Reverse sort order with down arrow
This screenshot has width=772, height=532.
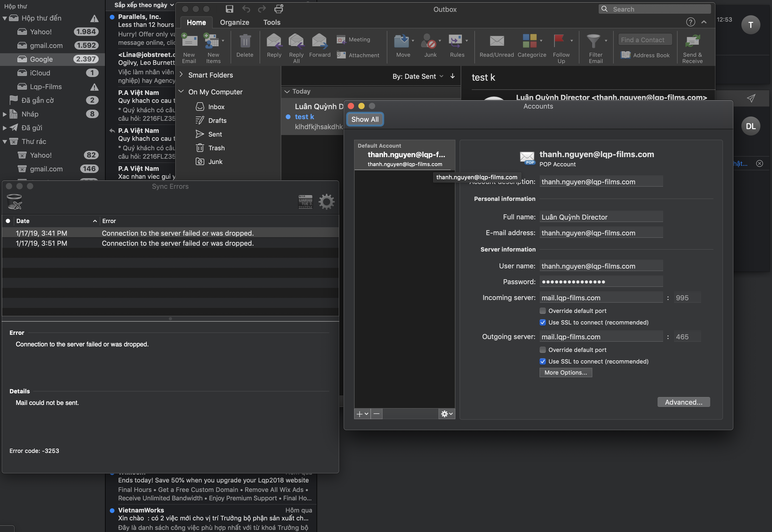[452, 76]
